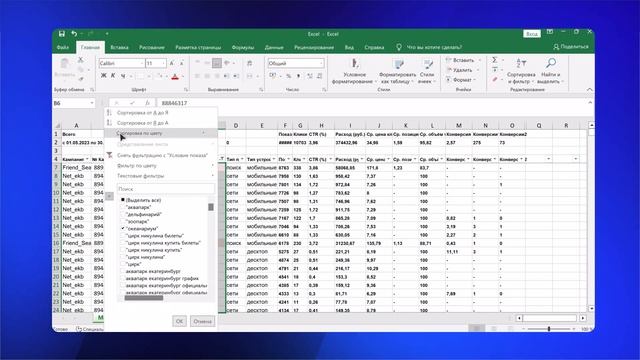Switch to the Вид tab
Screen dimensions: 640x360
click(x=349, y=47)
